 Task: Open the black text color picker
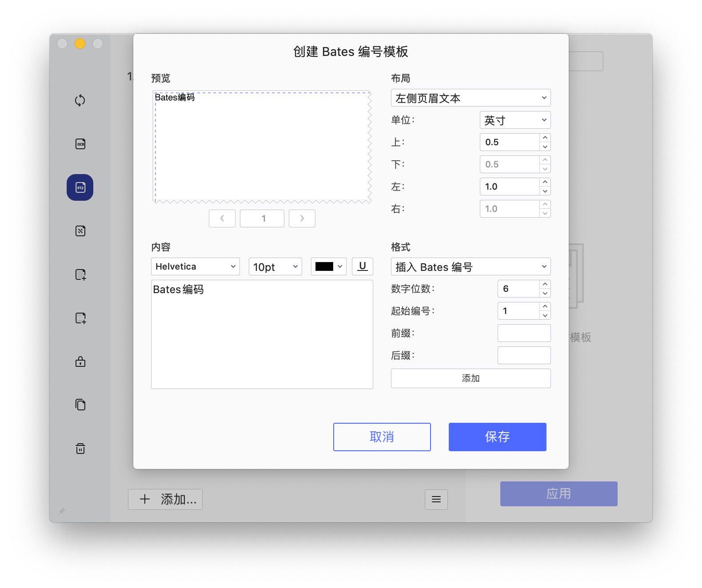click(x=328, y=266)
